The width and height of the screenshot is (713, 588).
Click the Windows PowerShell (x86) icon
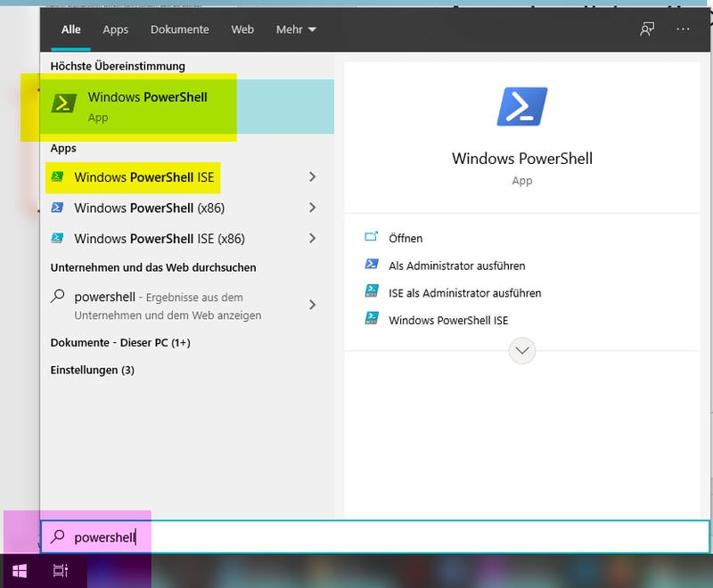[57, 208]
